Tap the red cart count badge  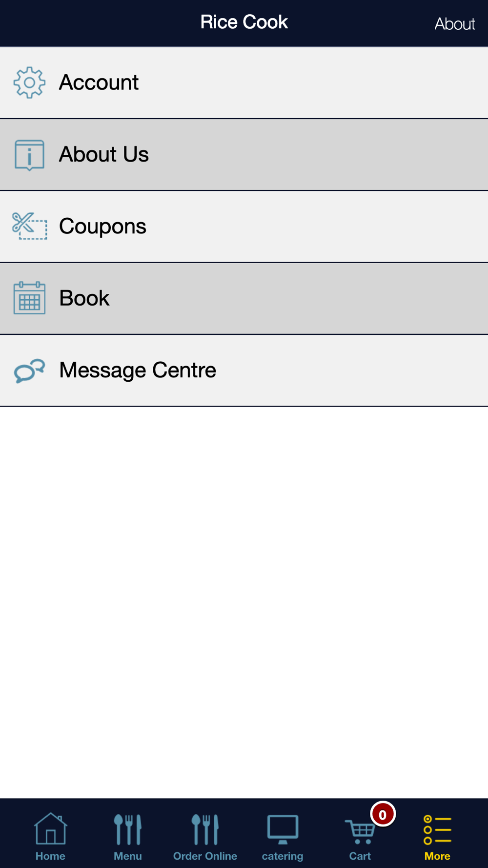tap(383, 814)
